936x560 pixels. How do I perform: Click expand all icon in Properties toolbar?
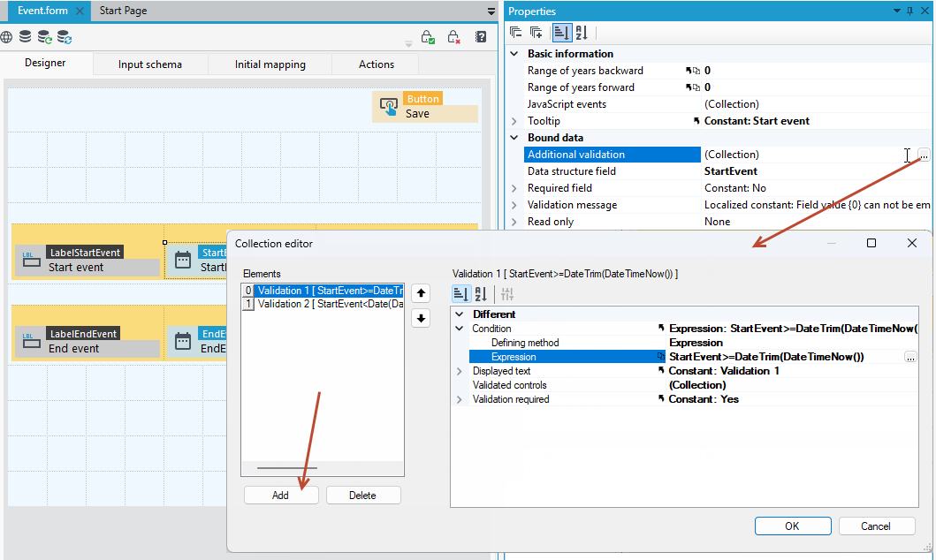click(x=536, y=33)
